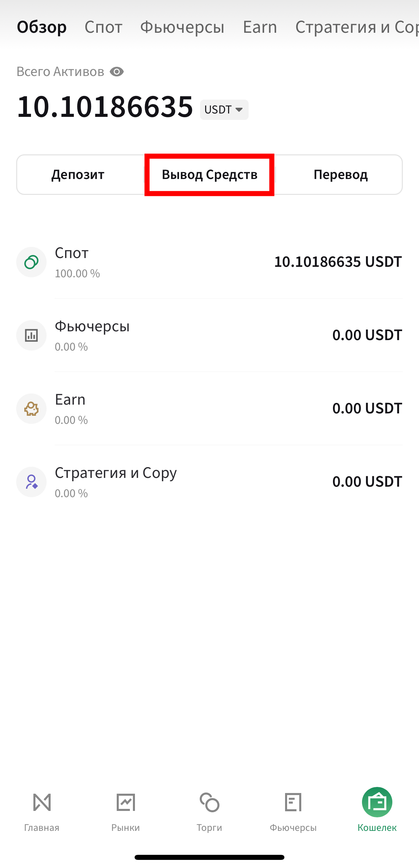Open the Стратегия и Copy top tab

pyautogui.click(x=357, y=27)
